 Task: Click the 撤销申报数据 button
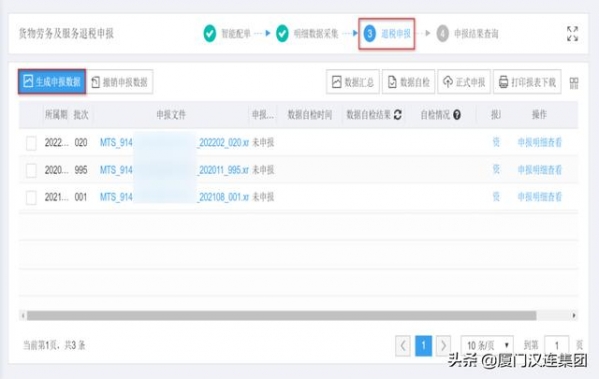tap(120, 82)
